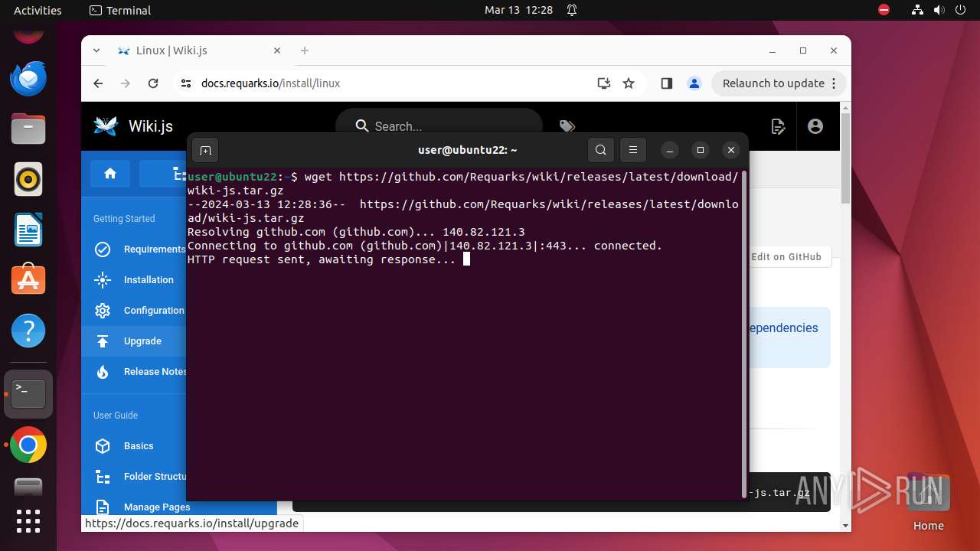This screenshot has width=980, height=551.
Task: Open the Configuration sidebar link
Action: tap(154, 311)
